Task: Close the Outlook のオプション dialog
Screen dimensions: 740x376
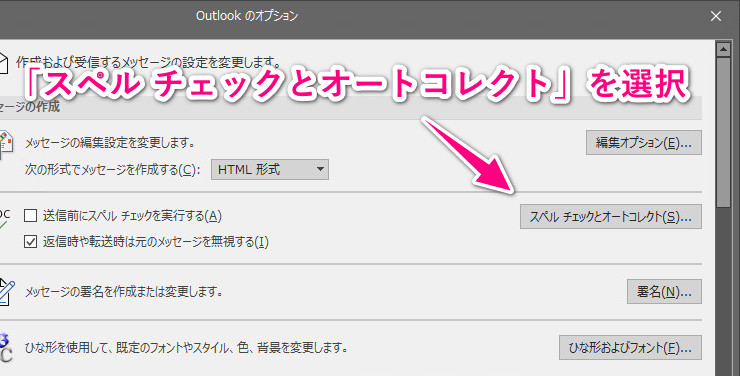Action: pyautogui.click(x=715, y=16)
